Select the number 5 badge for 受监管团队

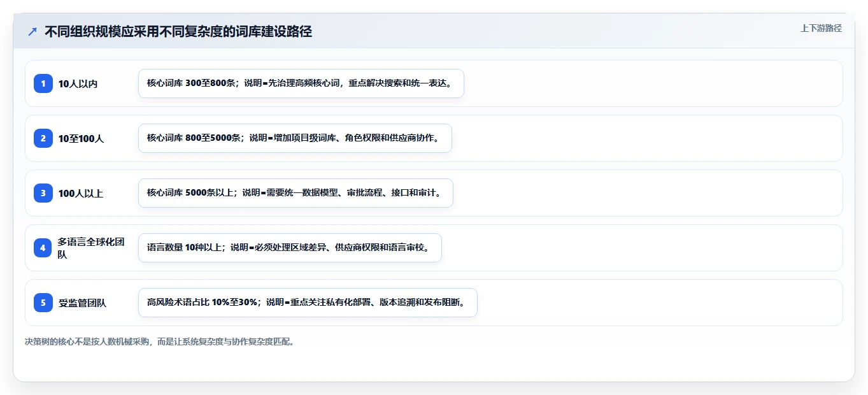[x=43, y=303]
